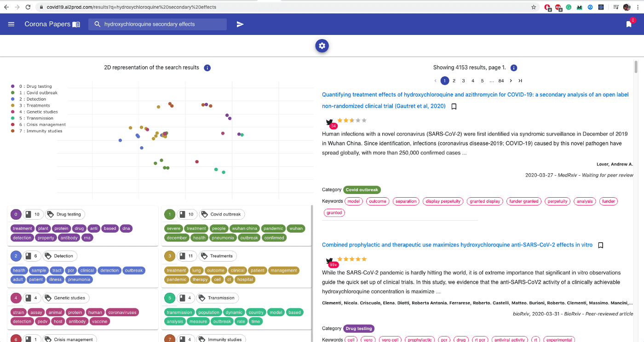Click the tag icon beside Covid outbreak label

[x=204, y=214]
